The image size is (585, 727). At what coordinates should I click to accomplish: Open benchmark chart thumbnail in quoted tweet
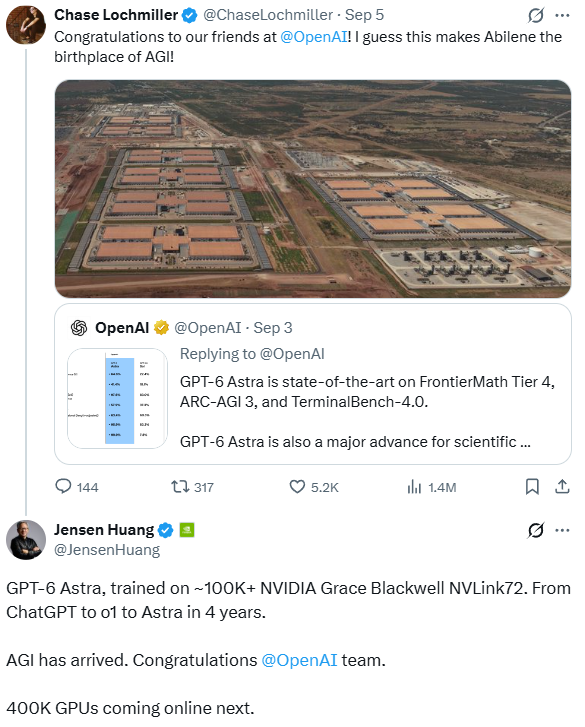click(117, 398)
